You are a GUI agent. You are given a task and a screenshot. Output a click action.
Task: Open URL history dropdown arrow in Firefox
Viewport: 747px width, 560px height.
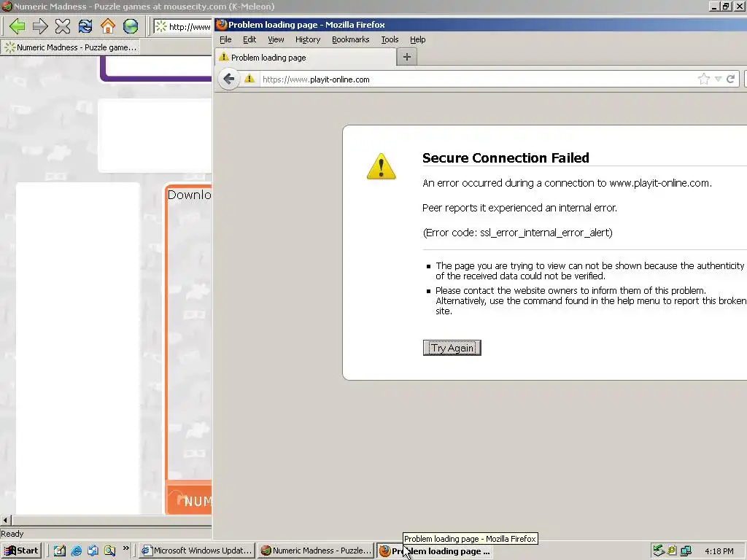718,79
